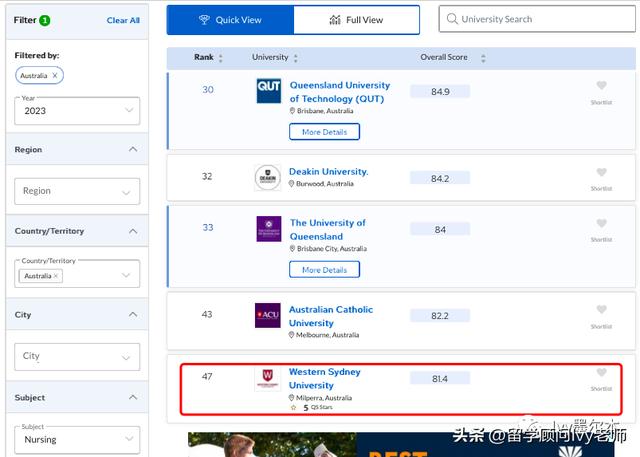
Task: Switch to the Full View tab
Action: pyautogui.click(x=356, y=20)
